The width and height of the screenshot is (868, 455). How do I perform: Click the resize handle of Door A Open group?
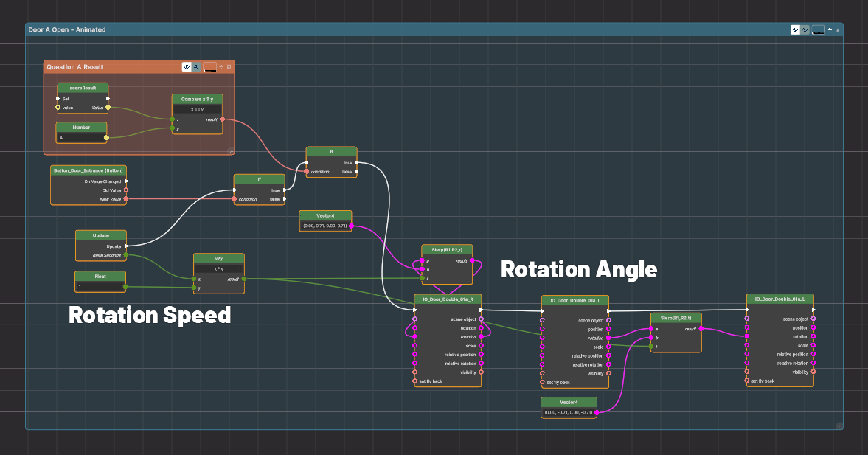click(x=839, y=426)
